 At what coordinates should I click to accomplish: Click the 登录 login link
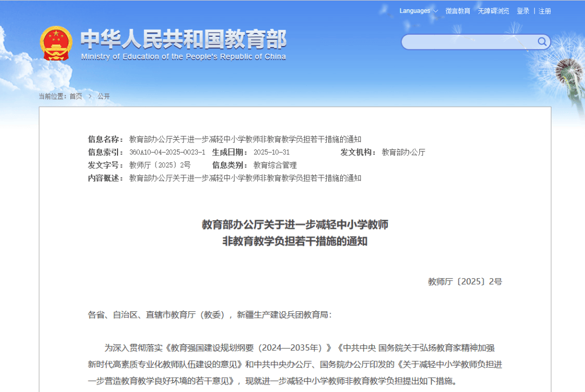click(x=523, y=11)
